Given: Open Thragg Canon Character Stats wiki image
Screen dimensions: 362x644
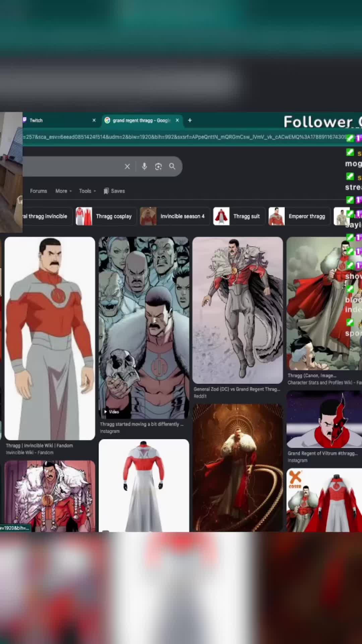Looking at the screenshot, I should click(324, 304).
